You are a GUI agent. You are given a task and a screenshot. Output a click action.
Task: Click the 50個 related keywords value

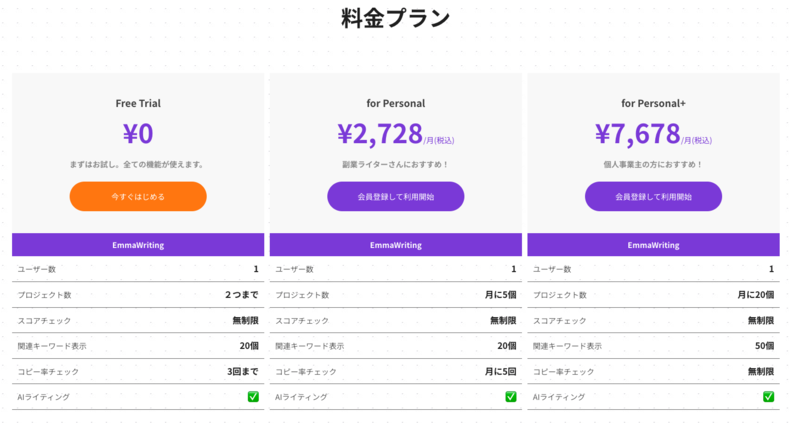pyautogui.click(x=764, y=346)
